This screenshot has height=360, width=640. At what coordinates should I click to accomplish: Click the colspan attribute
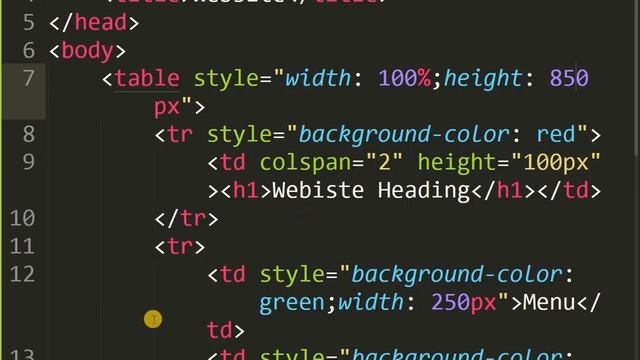pos(305,163)
